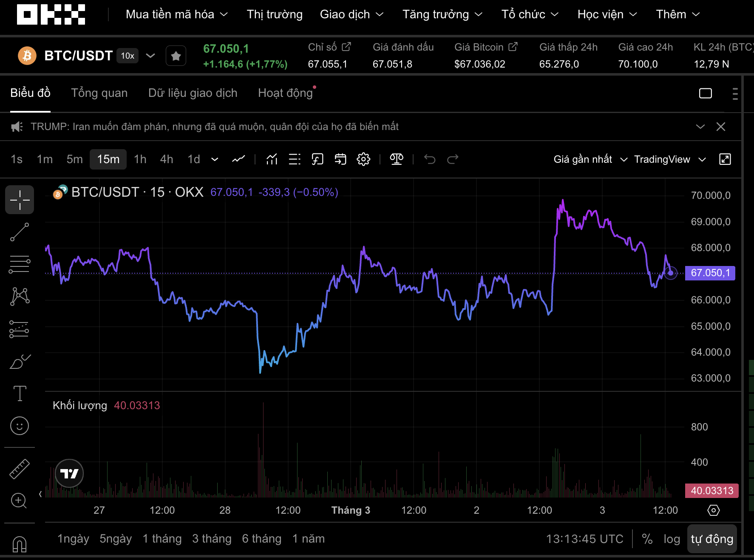Image resolution: width=754 pixels, height=560 pixels.
Task: Start bar replay mode
Action: (x=340, y=159)
